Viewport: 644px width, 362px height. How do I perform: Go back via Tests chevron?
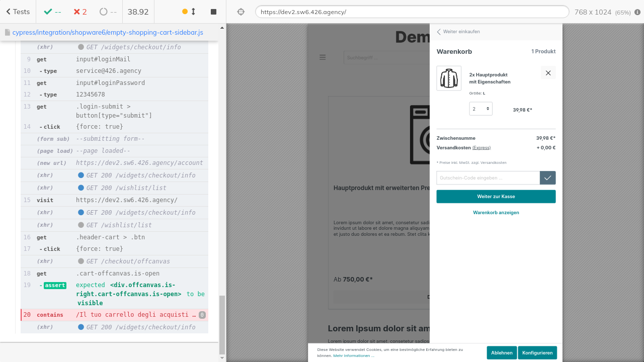click(18, 12)
